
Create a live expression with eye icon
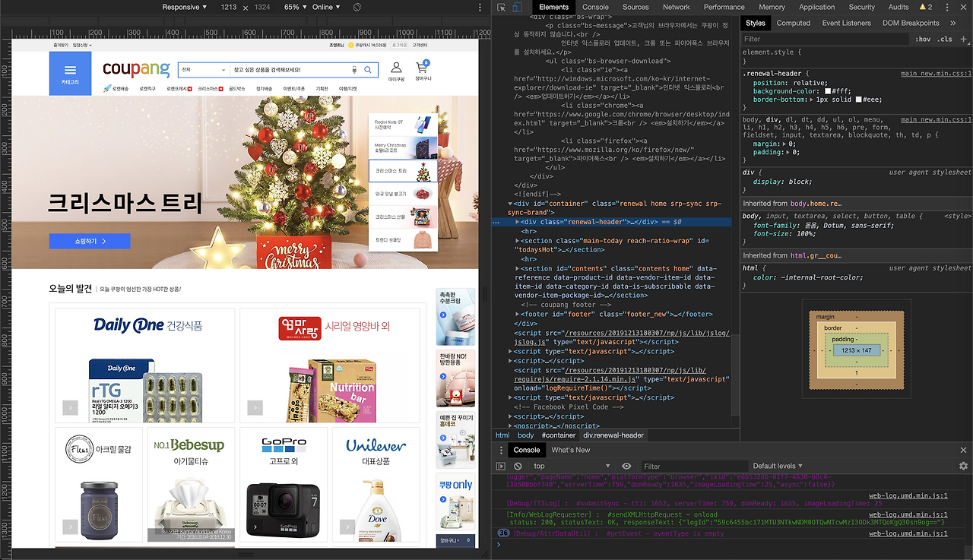pyautogui.click(x=626, y=466)
